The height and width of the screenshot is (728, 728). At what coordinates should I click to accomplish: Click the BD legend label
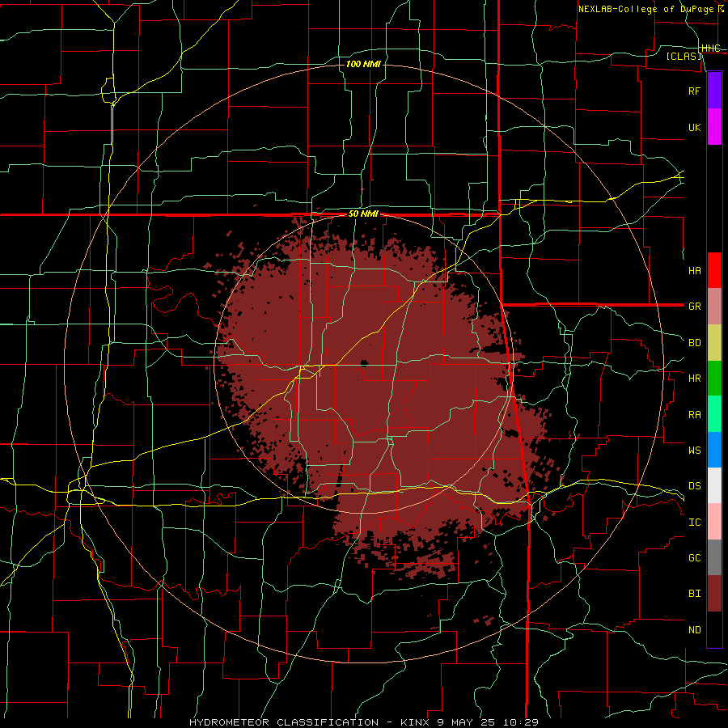pyautogui.click(x=695, y=343)
